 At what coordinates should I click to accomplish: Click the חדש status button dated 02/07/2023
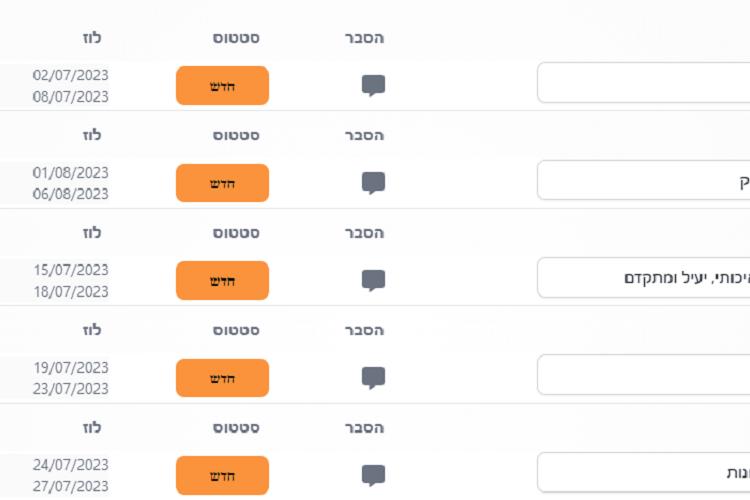(x=222, y=86)
